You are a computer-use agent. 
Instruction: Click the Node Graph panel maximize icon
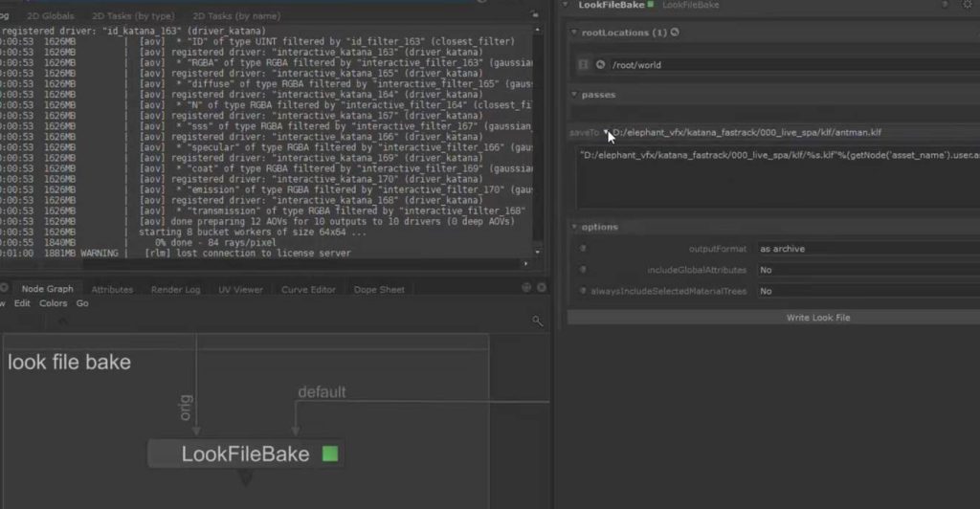[526, 288]
